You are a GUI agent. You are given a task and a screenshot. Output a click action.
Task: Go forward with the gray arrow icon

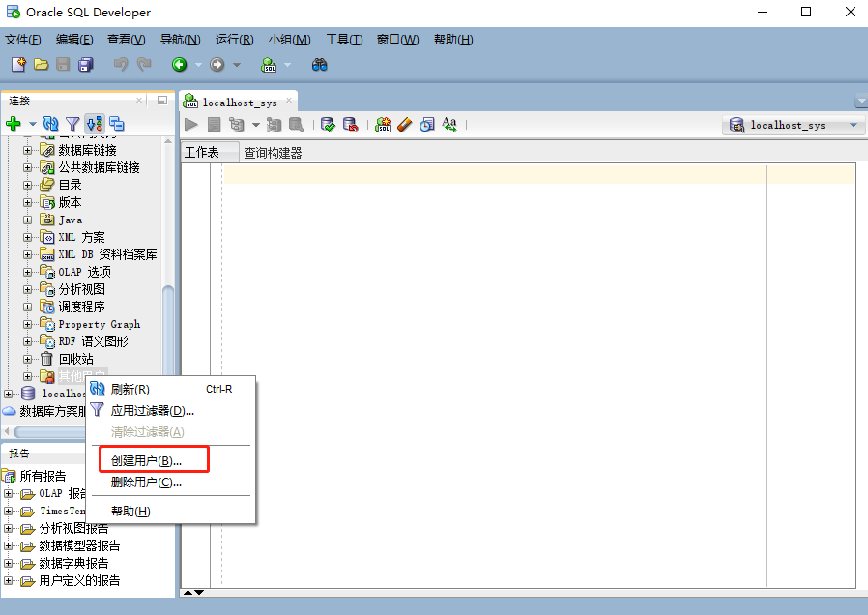(x=217, y=65)
